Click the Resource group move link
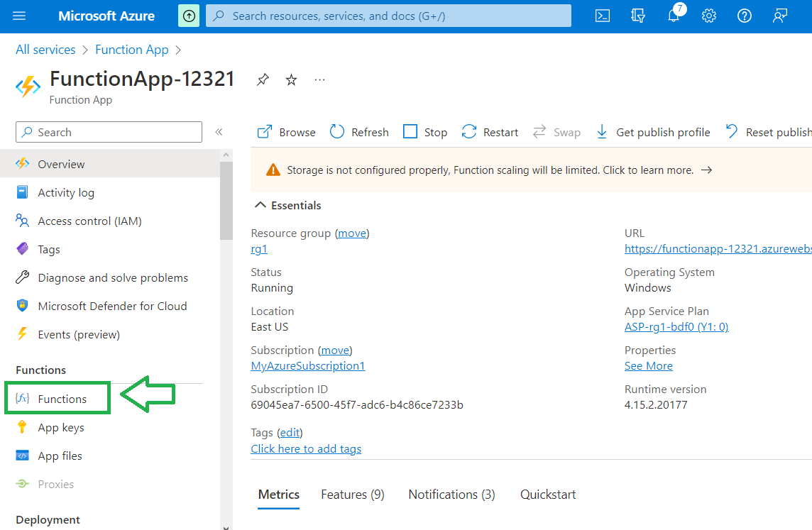The height and width of the screenshot is (530, 812). (352, 233)
